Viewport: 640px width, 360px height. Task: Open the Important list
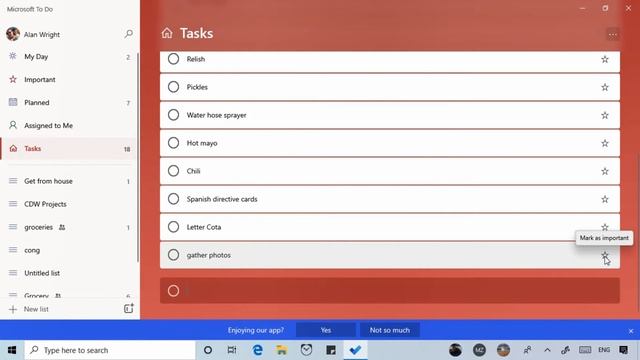[x=69, y=80]
